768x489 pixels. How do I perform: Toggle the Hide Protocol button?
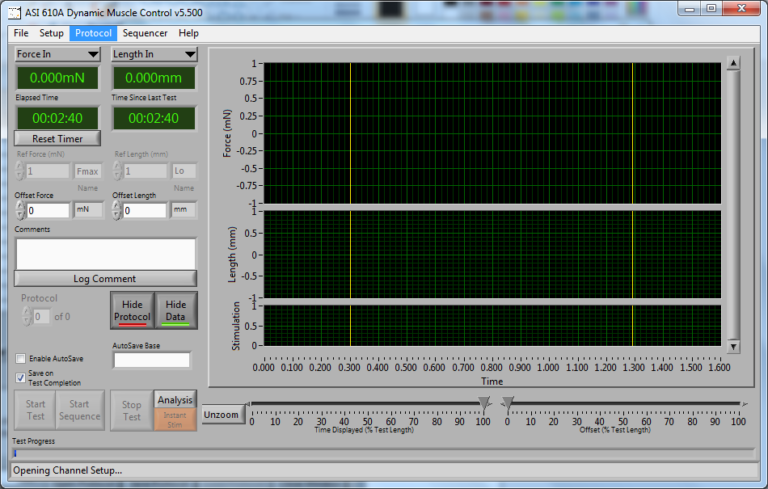(132, 311)
